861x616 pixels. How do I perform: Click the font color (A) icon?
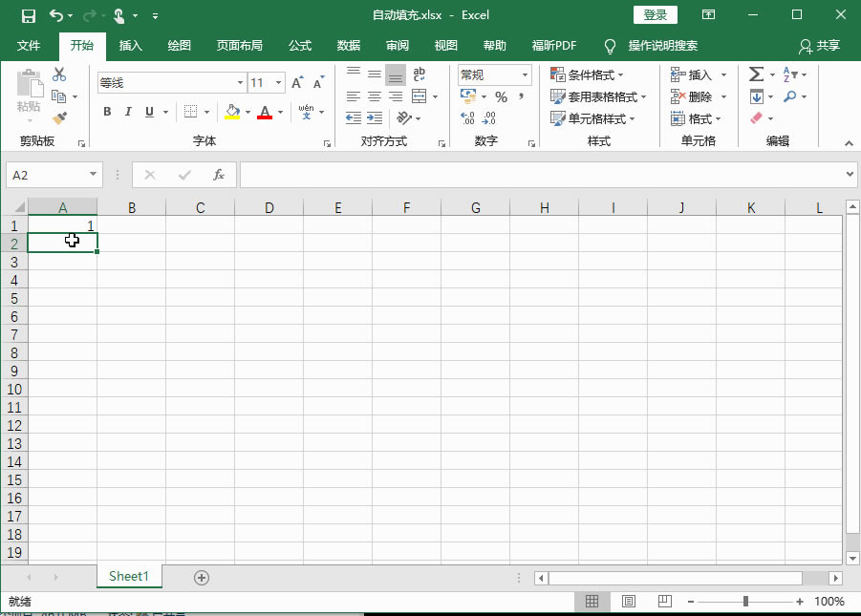[265, 112]
